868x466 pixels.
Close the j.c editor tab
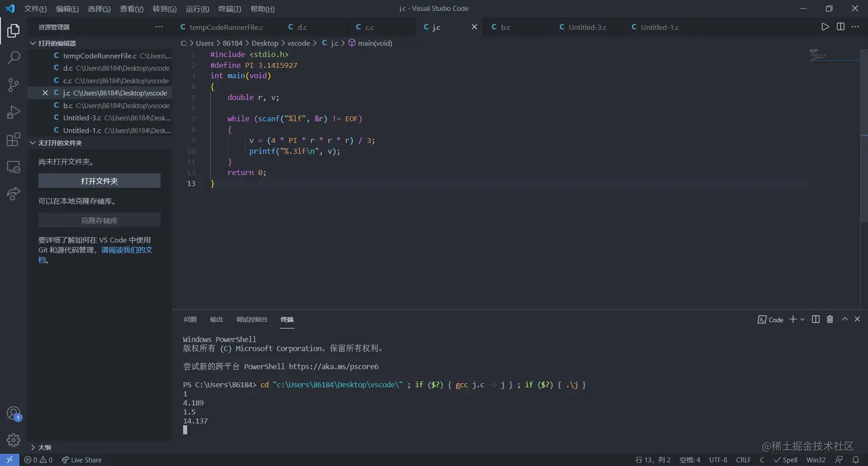474,27
